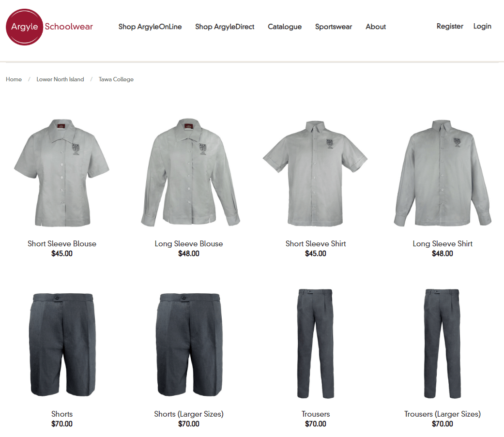Open the Trousers (Larger Sizes) title link
The image size is (504, 437).
443,414
